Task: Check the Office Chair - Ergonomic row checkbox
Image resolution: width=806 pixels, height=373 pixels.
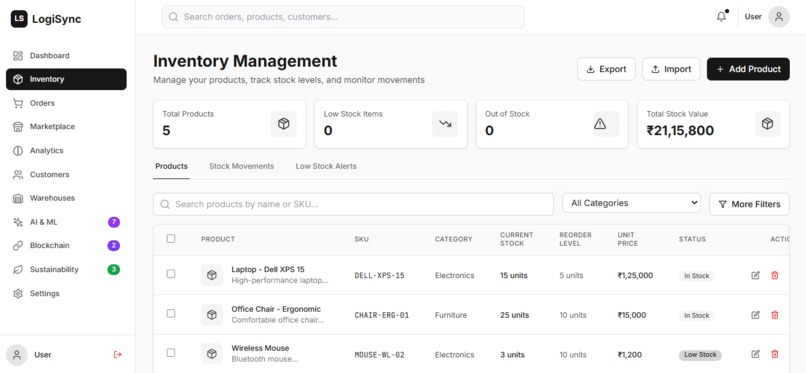Action: pos(171,313)
